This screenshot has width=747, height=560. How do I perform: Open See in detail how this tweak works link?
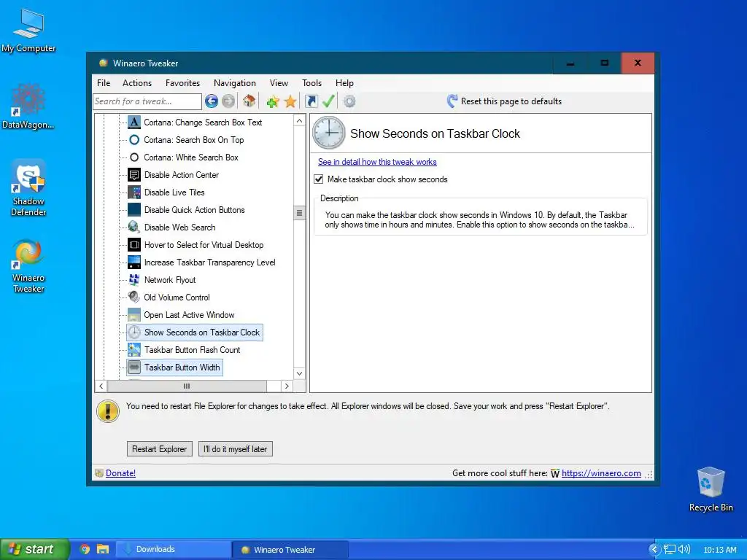pos(377,162)
